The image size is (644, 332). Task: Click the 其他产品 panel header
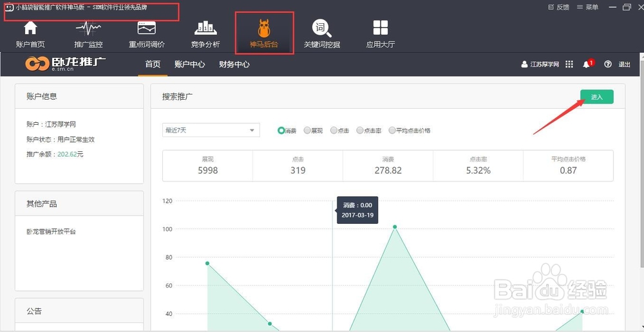click(79, 203)
